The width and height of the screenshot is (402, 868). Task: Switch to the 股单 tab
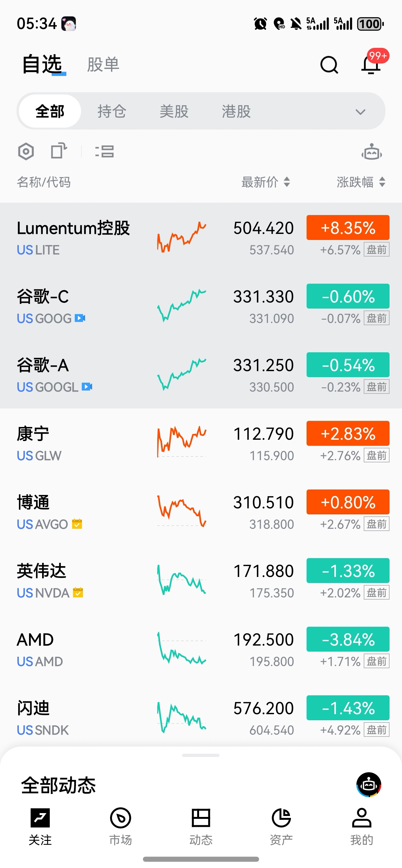(103, 65)
